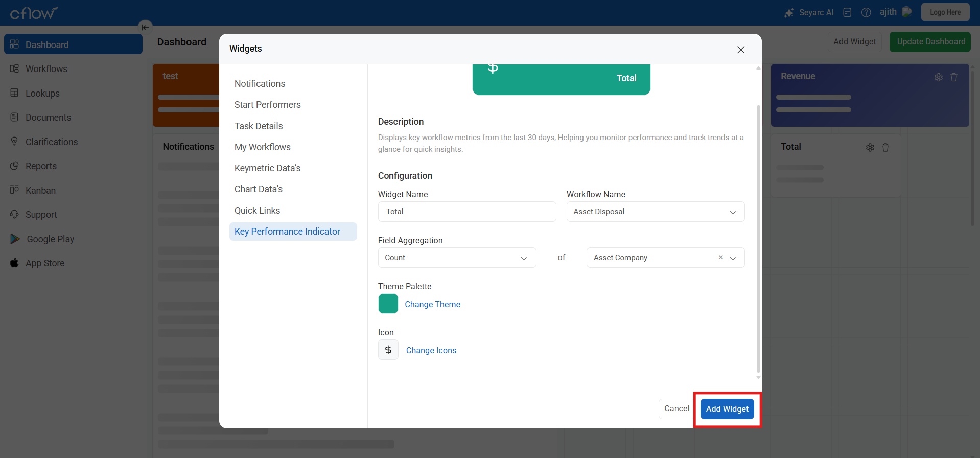
Task: Click the Seyarc AI sparkle icon
Action: (x=789, y=13)
